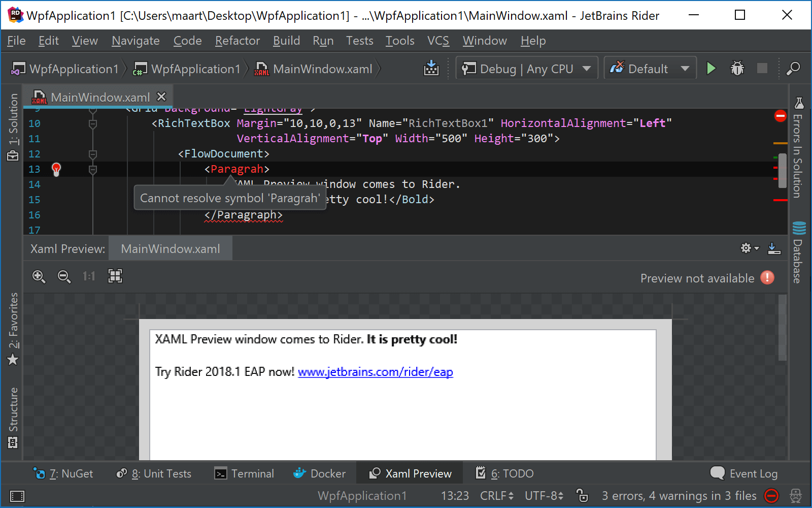Image resolution: width=812 pixels, height=508 pixels.
Task: Collapse RichTextBox fold marker on line 10
Action: point(93,124)
